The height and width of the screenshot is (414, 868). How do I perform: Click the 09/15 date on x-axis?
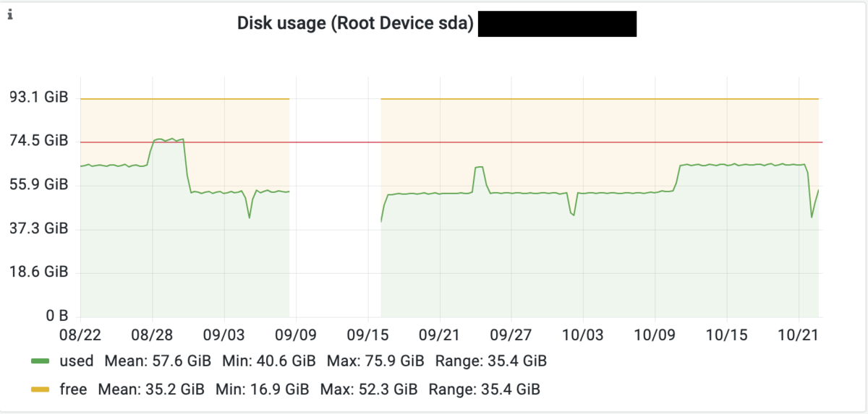click(x=367, y=336)
